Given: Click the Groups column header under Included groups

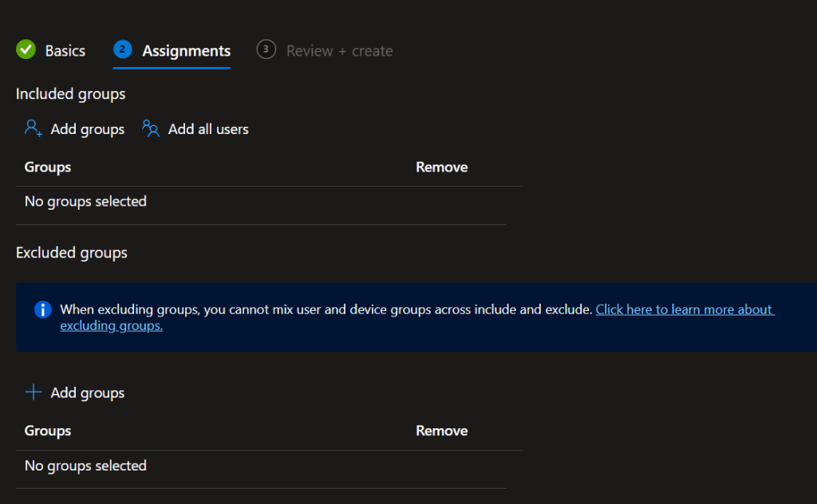Looking at the screenshot, I should click(47, 167).
